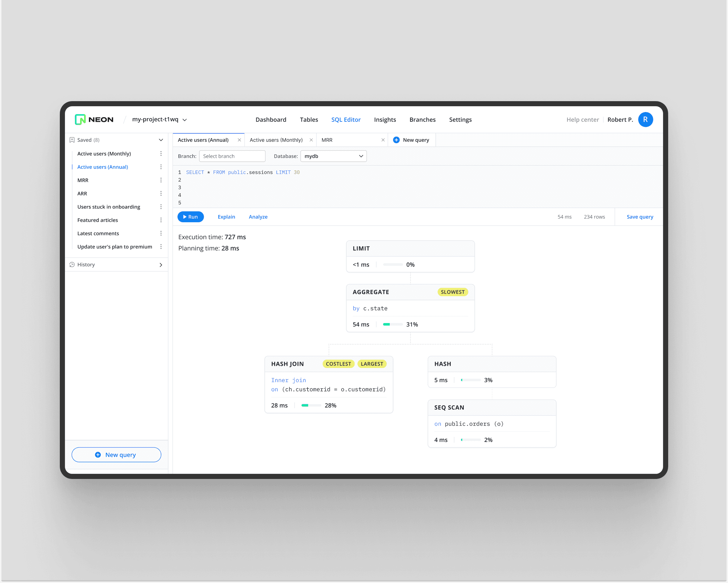Go to the Insights nav item
The width and height of the screenshot is (728, 583).
coord(385,120)
